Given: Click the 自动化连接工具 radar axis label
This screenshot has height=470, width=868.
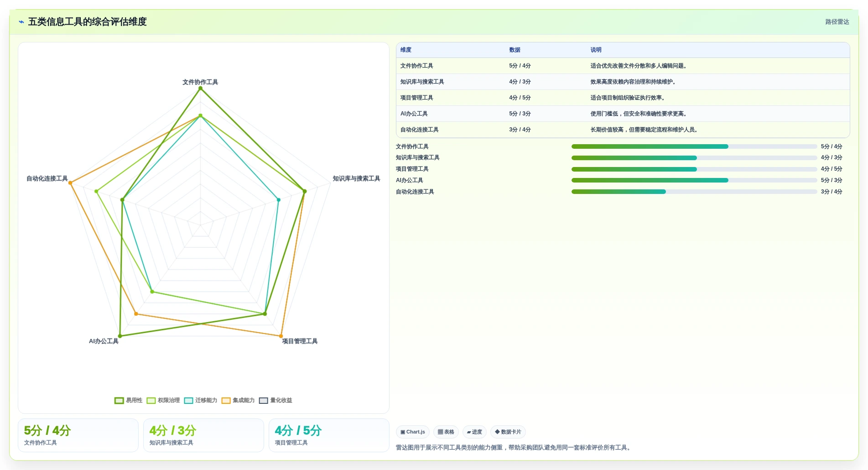Looking at the screenshot, I should (x=47, y=178).
